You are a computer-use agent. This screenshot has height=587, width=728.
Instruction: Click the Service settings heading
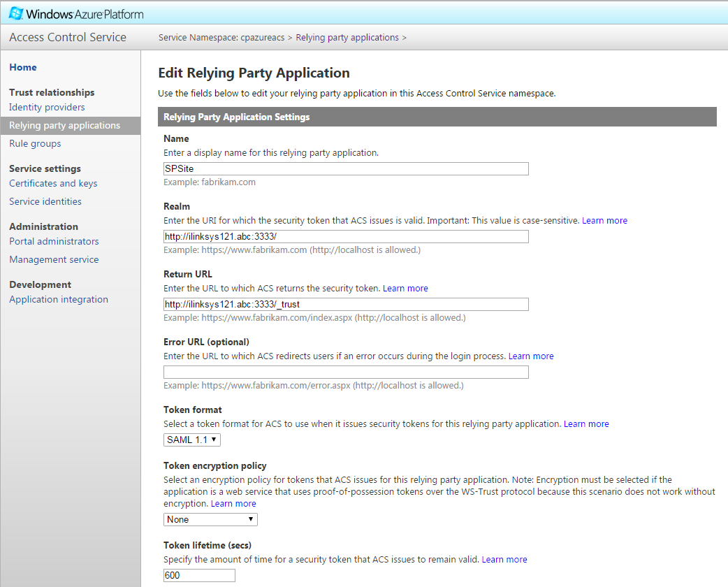coord(45,168)
